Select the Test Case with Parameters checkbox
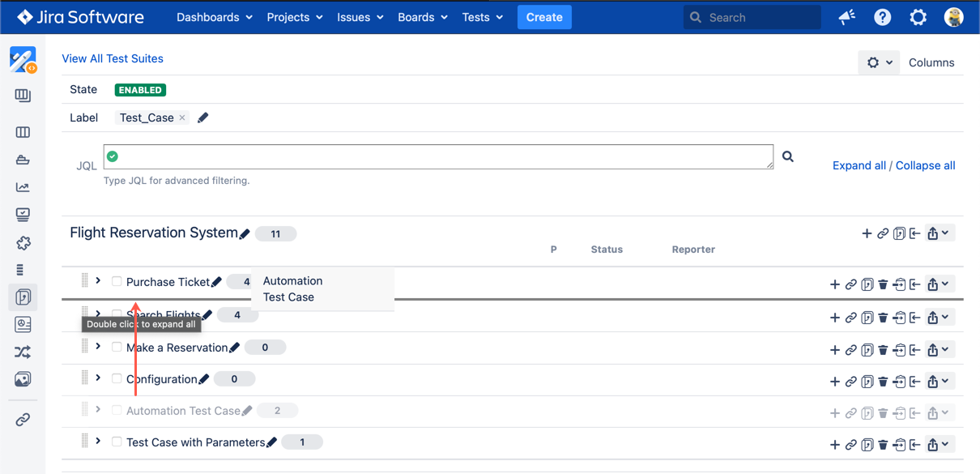 click(117, 442)
